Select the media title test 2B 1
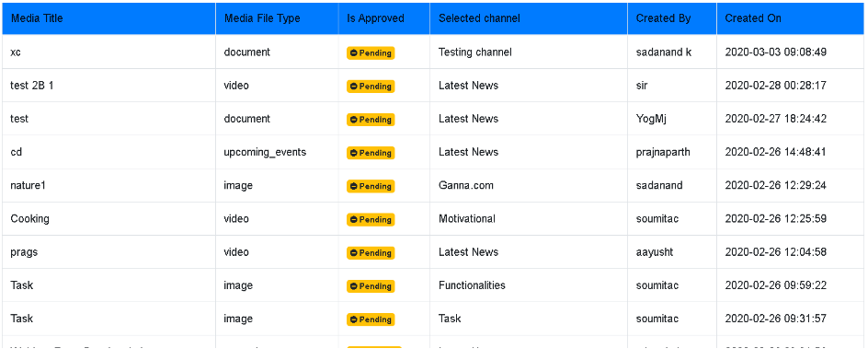The height and width of the screenshot is (360, 868). [x=32, y=86]
